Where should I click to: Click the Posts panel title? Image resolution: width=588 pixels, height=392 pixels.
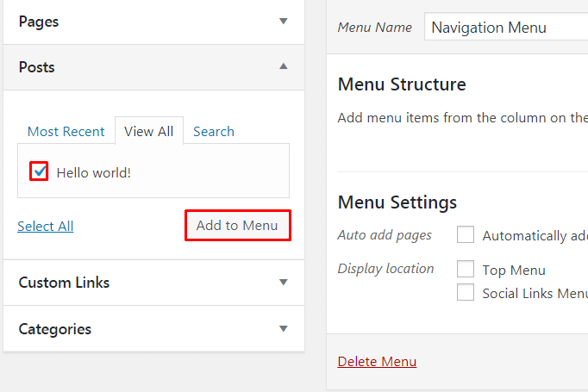[37, 67]
